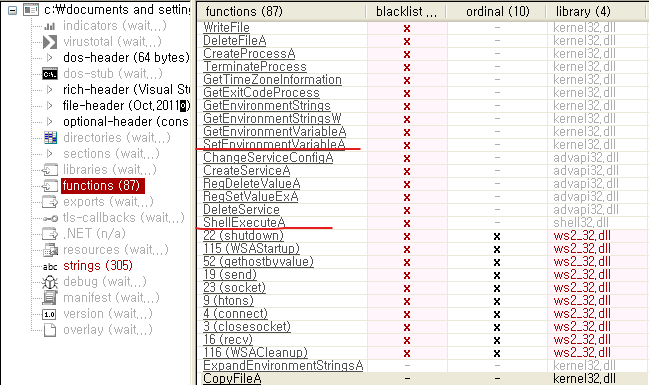Click the .NET node icon
The height and width of the screenshot is (385, 649).
point(50,234)
